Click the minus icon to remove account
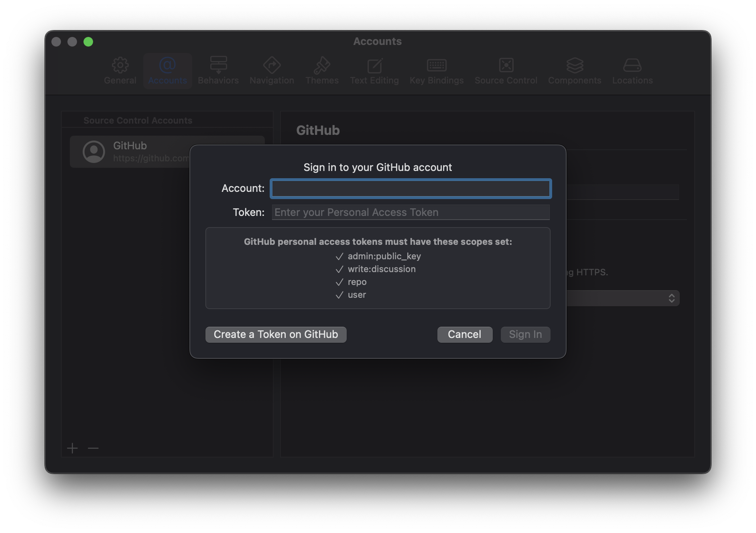The height and width of the screenshot is (533, 756). point(93,448)
